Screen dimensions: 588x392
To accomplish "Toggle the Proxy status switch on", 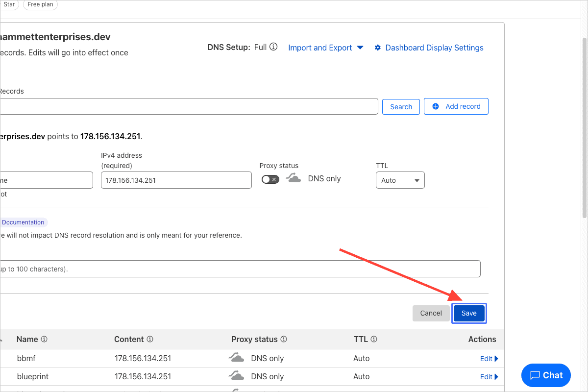I will click(x=270, y=179).
